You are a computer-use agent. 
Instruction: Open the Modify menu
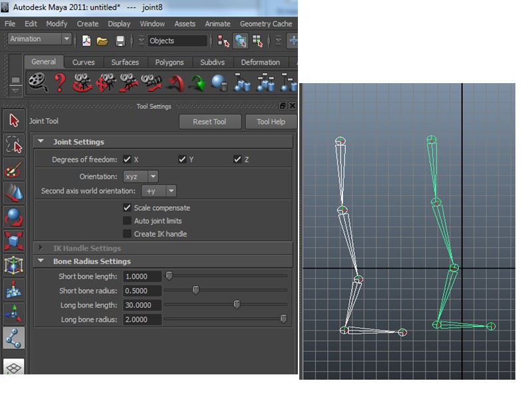click(x=57, y=24)
